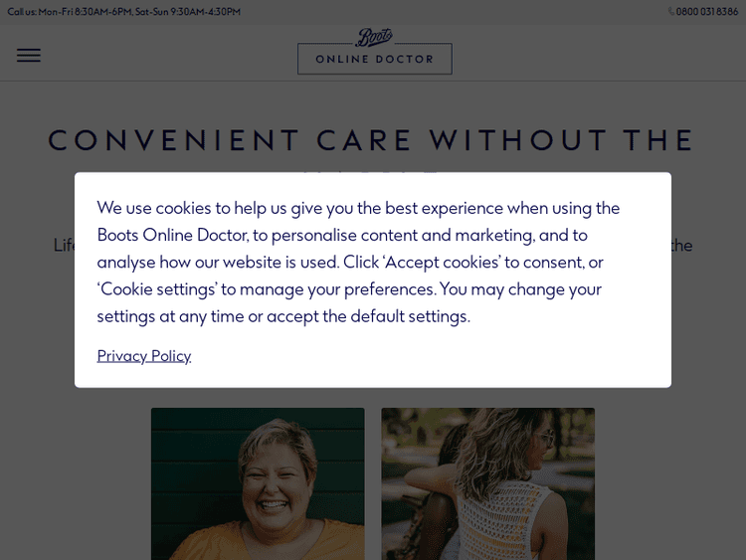The image size is (746, 560).
Task: Open the Privacy Policy link
Action: click(144, 356)
